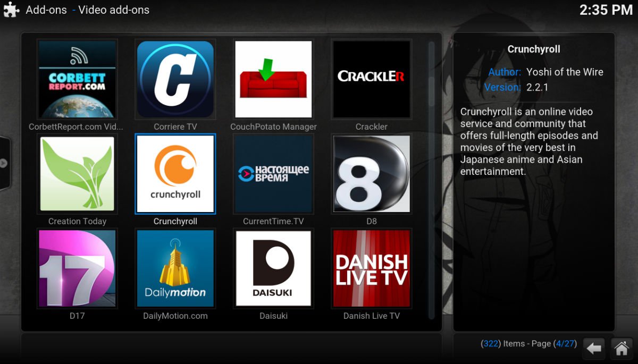Click the 'Corriere TV' label
The height and width of the screenshot is (364, 638).
tap(175, 127)
